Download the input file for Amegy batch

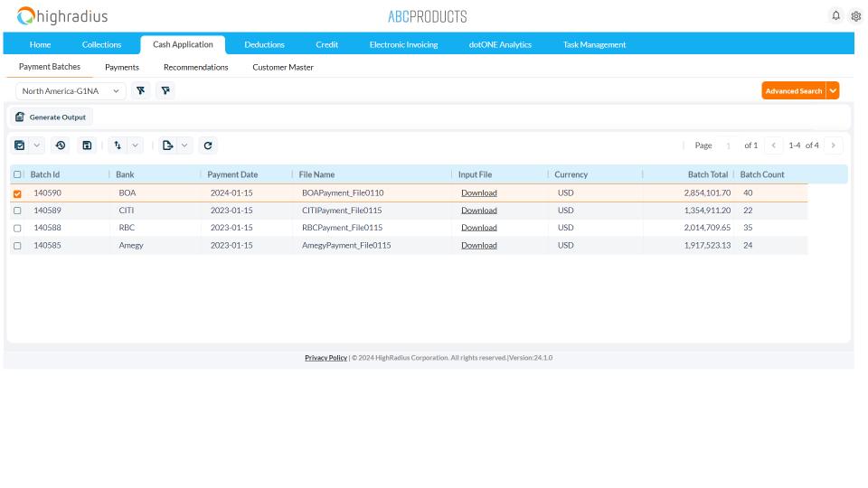pyautogui.click(x=478, y=245)
